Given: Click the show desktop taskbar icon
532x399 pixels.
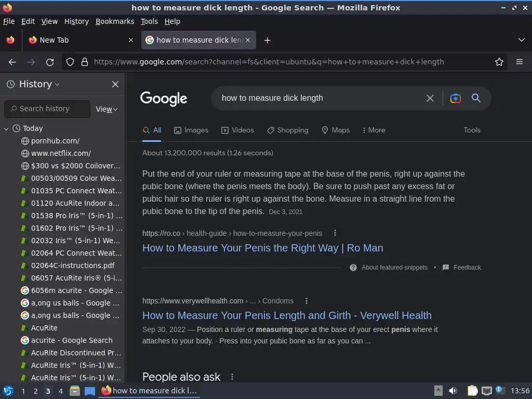Looking at the screenshot, I should pos(89,391).
